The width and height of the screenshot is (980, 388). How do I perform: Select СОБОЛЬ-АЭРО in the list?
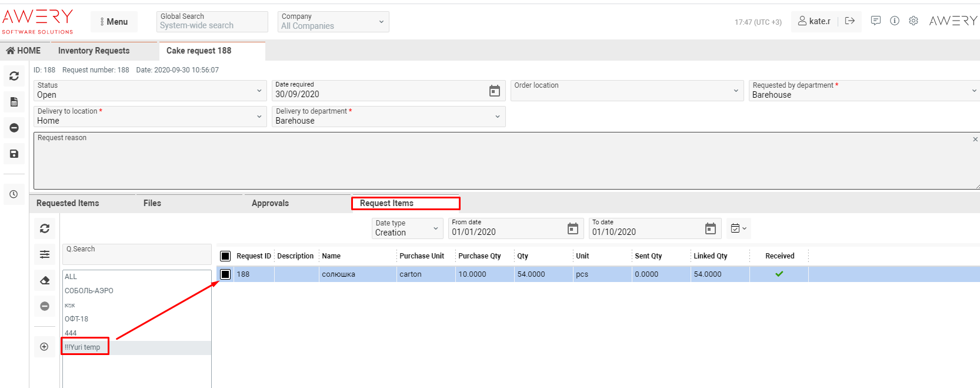pos(89,291)
